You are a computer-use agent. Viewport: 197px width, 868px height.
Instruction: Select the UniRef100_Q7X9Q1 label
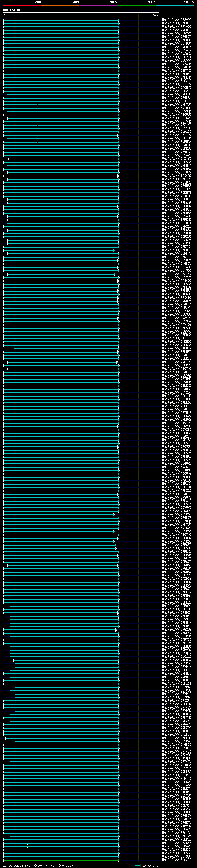[176, 111]
